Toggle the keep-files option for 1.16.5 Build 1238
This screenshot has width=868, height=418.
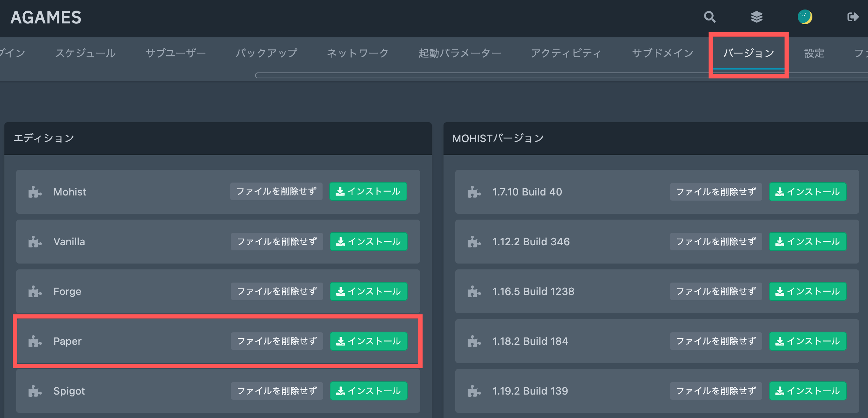click(716, 291)
